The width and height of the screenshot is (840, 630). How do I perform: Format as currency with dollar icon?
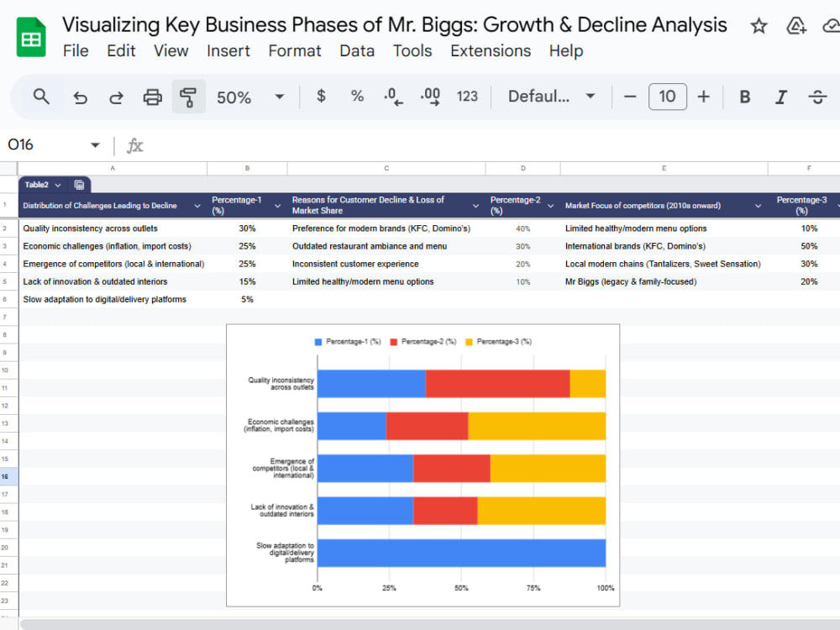[x=321, y=97]
